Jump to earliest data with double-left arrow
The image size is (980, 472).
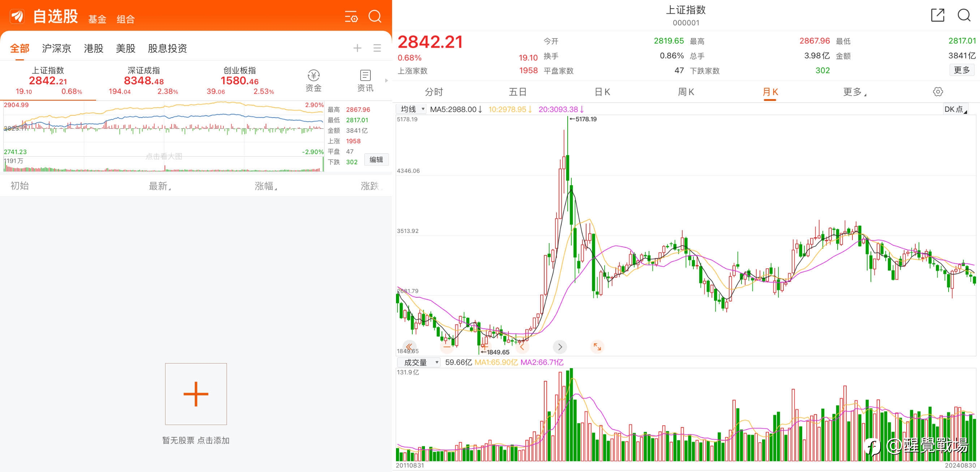pos(409,346)
